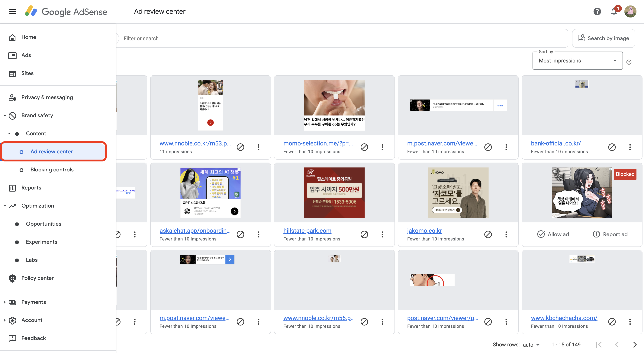The image size is (644, 353).
Task: Click the Sort by help icon
Action: point(629,62)
